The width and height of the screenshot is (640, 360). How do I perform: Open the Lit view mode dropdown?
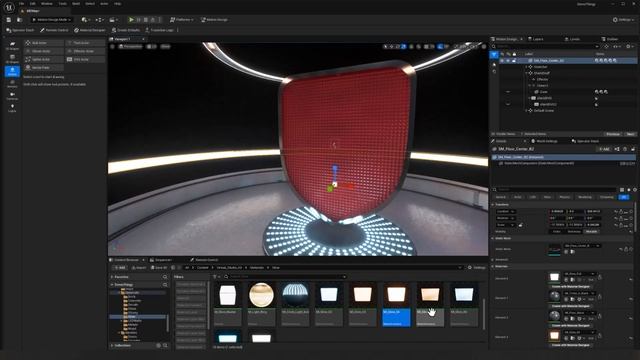(x=152, y=47)
